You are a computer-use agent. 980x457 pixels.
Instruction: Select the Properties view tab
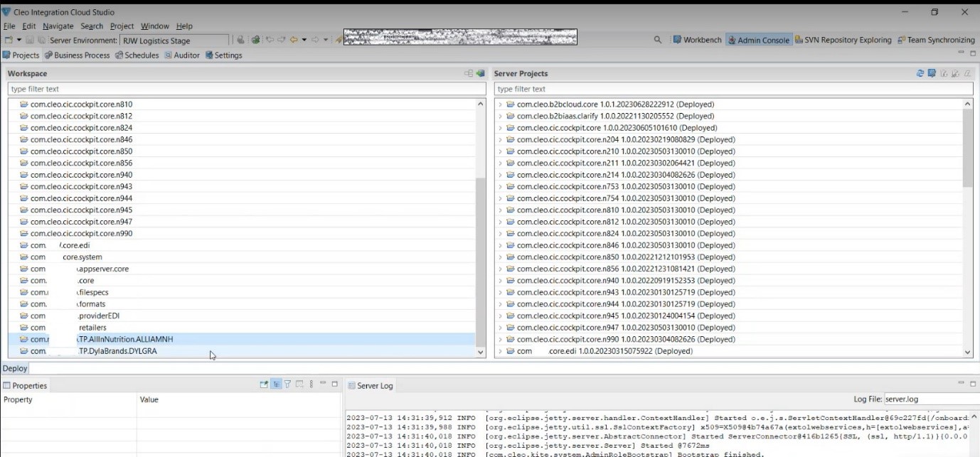point(25,386)
